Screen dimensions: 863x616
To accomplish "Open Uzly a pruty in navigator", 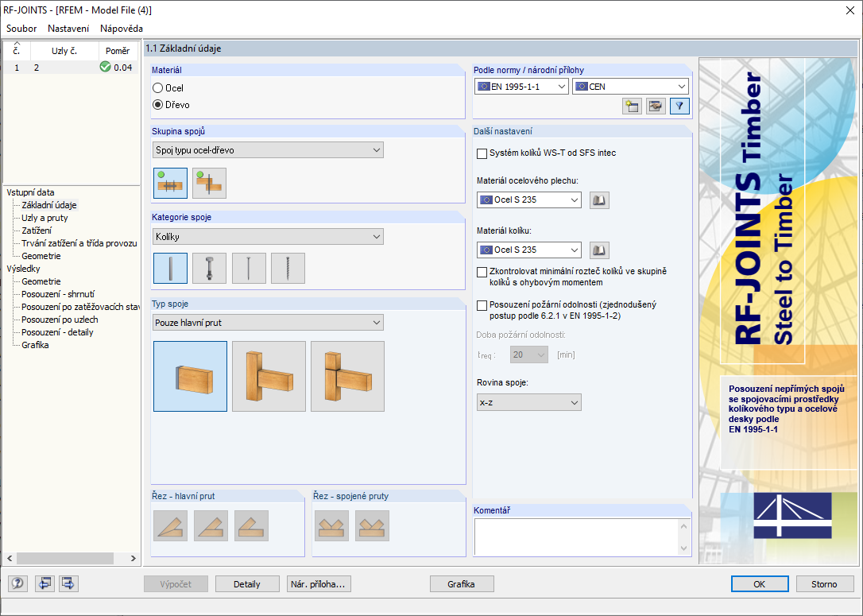I will pos(45,218).
